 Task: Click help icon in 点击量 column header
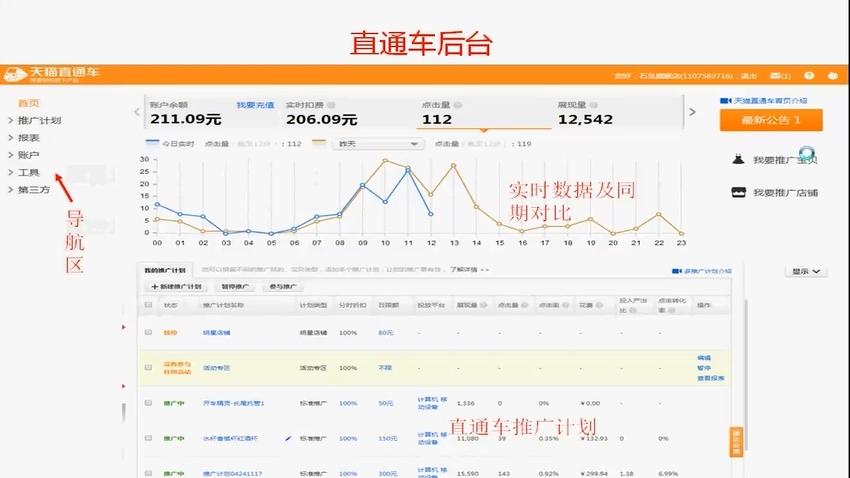tap(524, 305)
